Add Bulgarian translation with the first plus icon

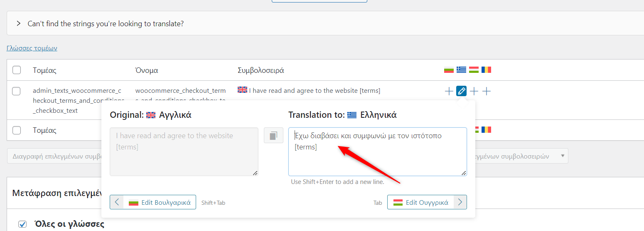[x=449, y=91]
